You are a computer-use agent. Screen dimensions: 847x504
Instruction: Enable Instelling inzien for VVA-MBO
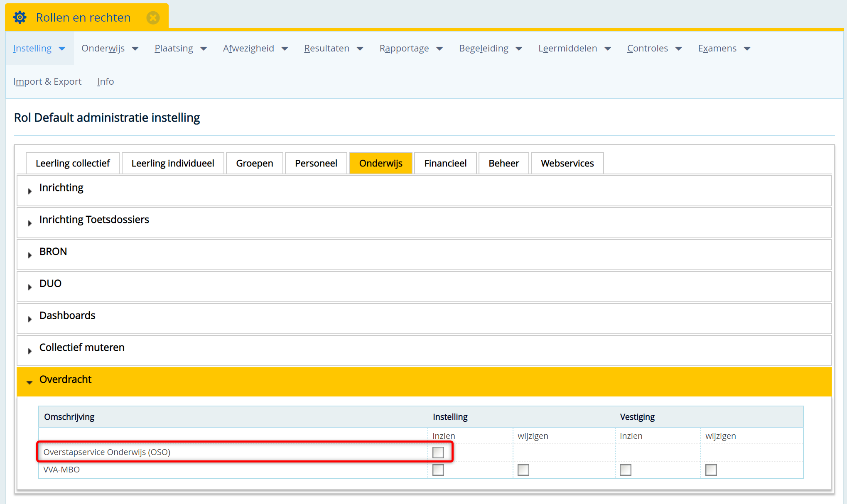[x=438, y=470]
